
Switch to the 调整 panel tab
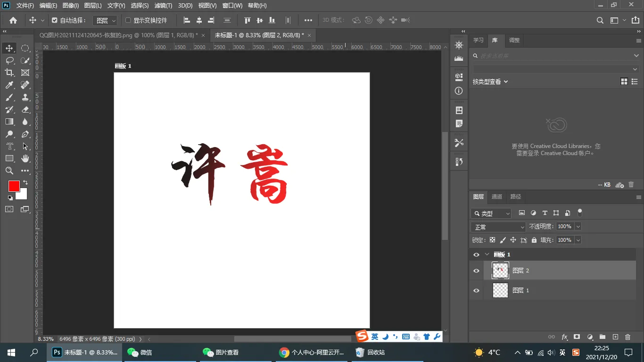(x=514, y=41)
